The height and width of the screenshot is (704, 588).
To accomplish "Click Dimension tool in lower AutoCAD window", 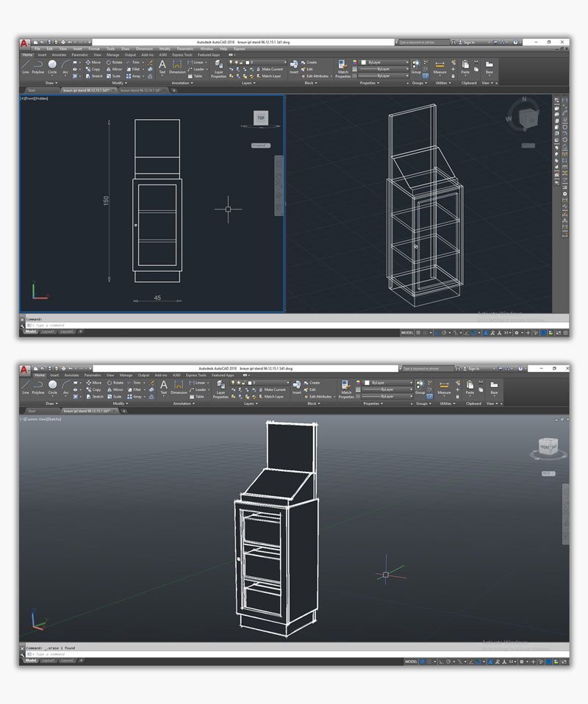I will (179, 387).
